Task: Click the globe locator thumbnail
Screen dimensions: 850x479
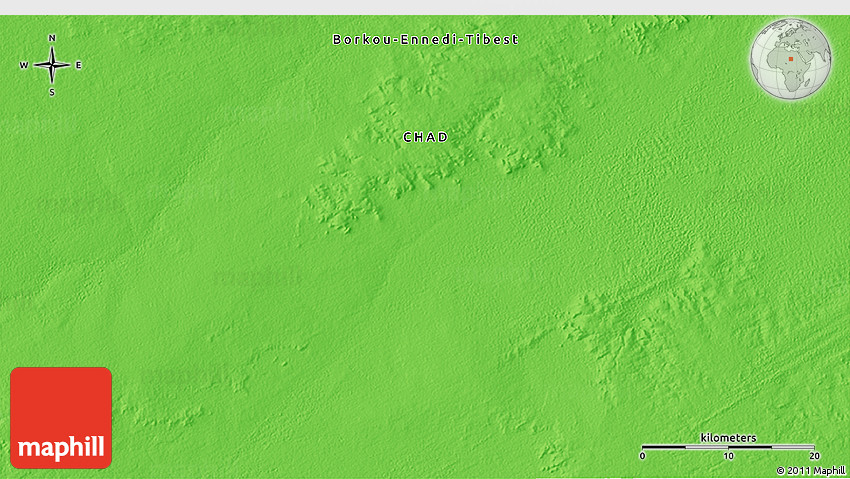Action: [x=790, y=59]
